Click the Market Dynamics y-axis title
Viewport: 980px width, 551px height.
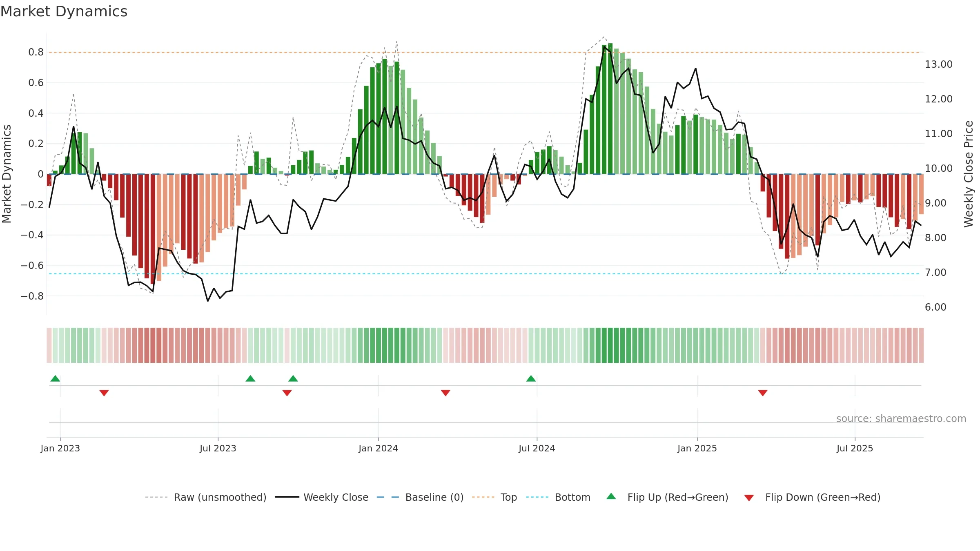7,174
